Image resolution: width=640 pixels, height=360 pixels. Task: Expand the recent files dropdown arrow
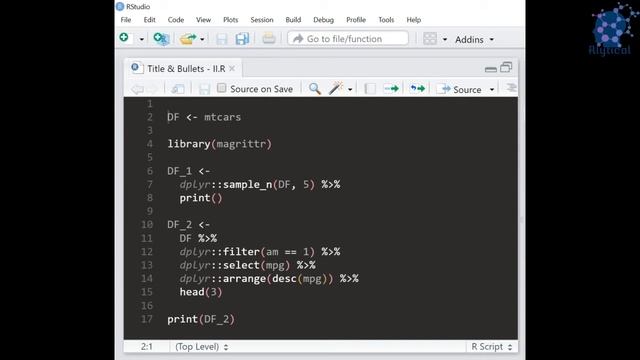[202, 40]
